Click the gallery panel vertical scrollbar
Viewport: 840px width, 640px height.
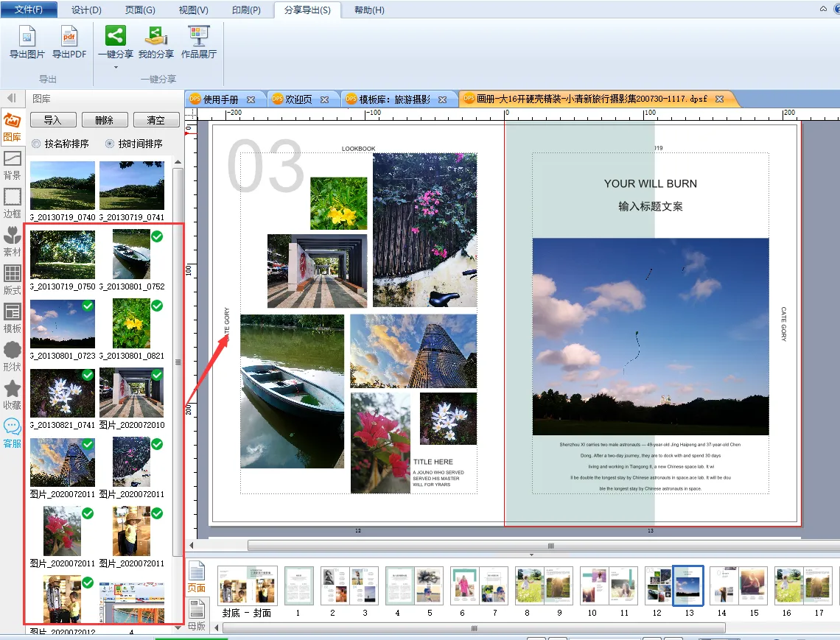178,361
